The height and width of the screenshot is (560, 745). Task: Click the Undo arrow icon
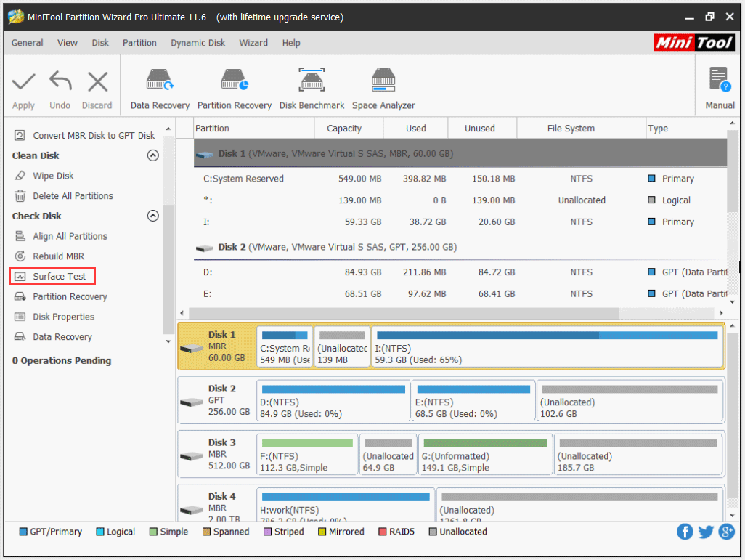pyautogui.click(x=60, y=83)
